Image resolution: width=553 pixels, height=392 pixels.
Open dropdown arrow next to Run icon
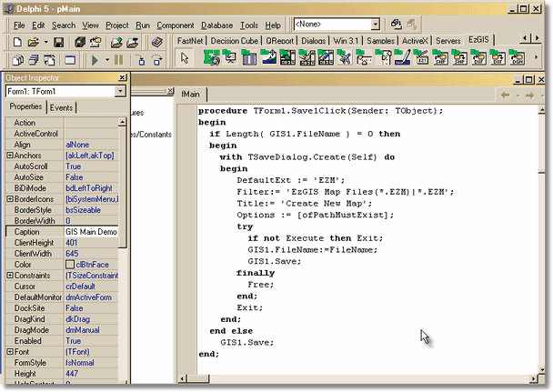(106, 60)
